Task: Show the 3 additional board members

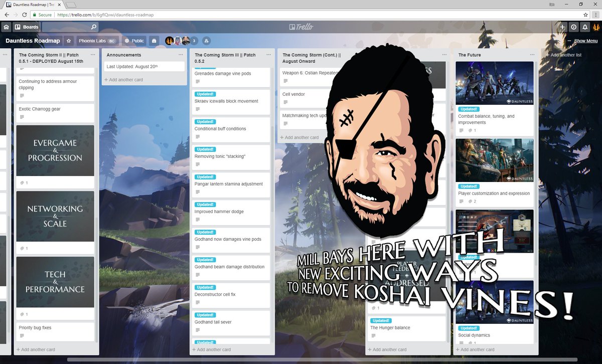Action: click(x=194, y=41)
